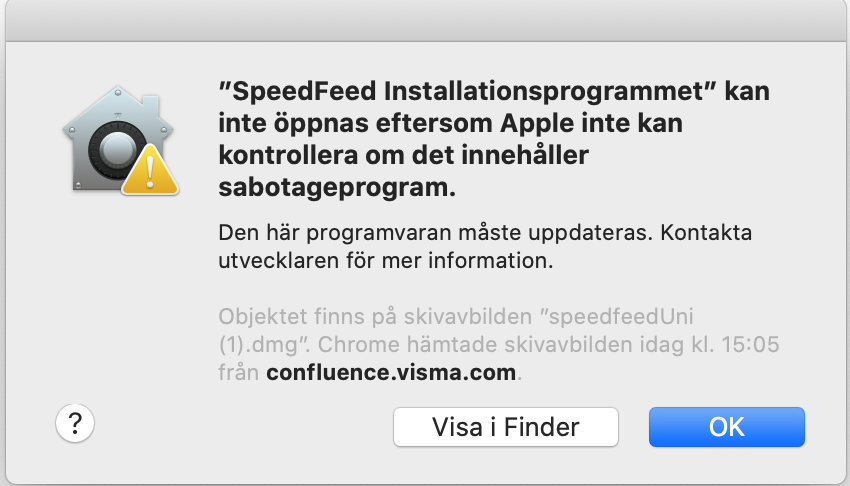Click the "utvecklaren för mer information" line

[385, 263]
